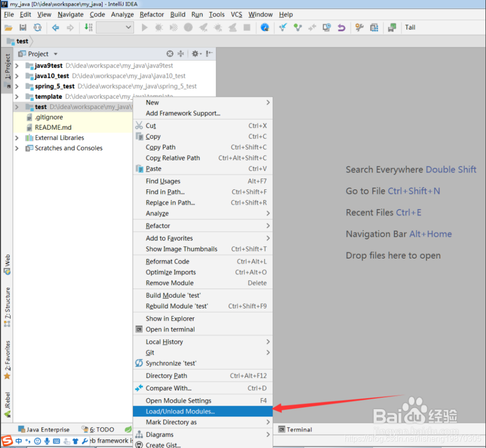The image size is (486, 448).
Task: Choose Compare With... entry
Action: [x=203, y=388]
